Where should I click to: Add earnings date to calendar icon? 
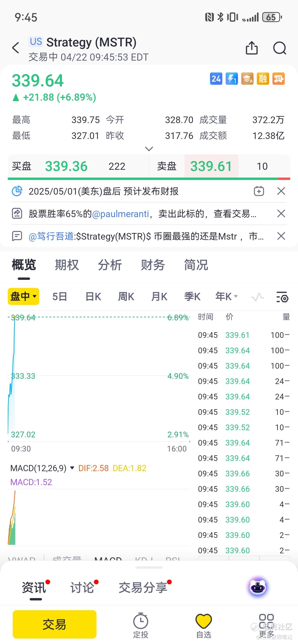coord(259,191)
